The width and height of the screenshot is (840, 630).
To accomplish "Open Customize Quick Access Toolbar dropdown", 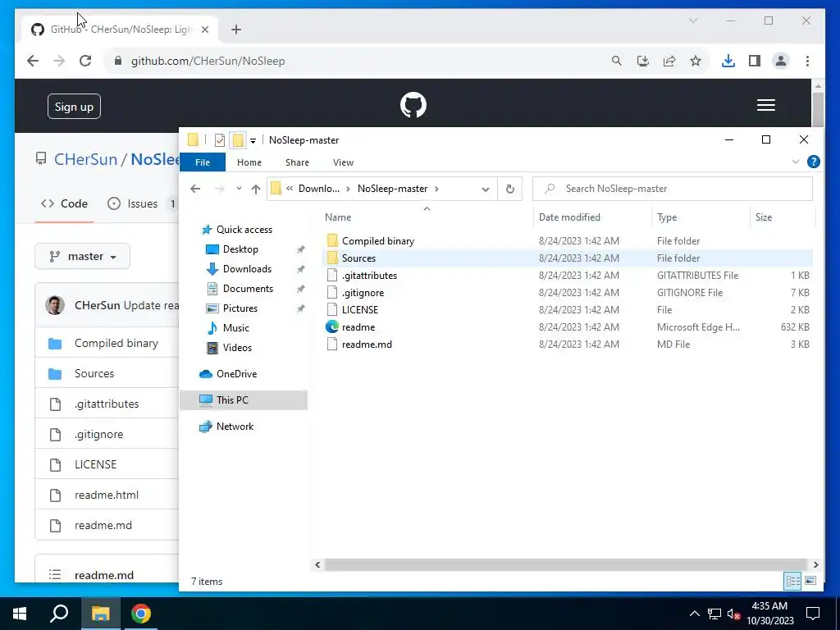I will coord(253,141).
